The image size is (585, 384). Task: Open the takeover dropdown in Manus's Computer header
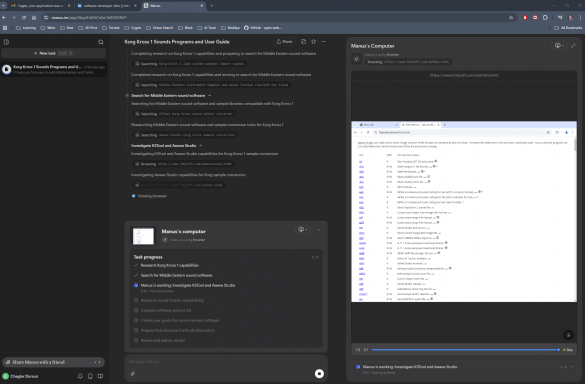point(559,46)
